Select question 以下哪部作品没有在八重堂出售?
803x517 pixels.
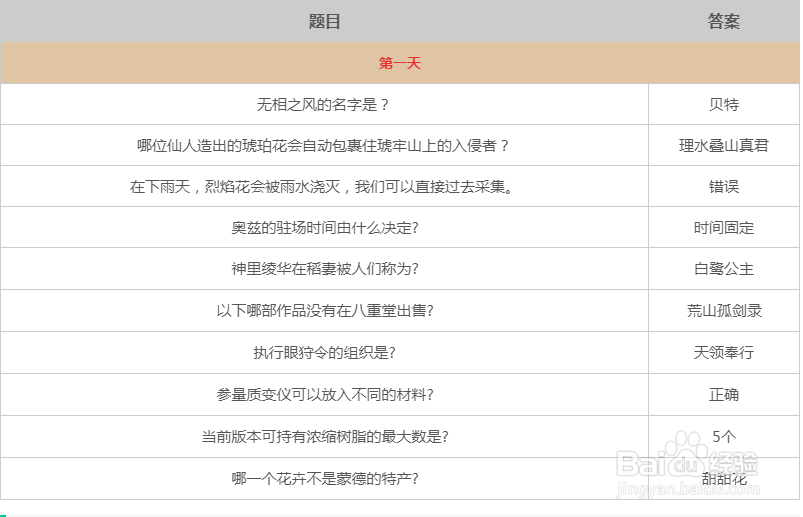[x=325, y=310]
